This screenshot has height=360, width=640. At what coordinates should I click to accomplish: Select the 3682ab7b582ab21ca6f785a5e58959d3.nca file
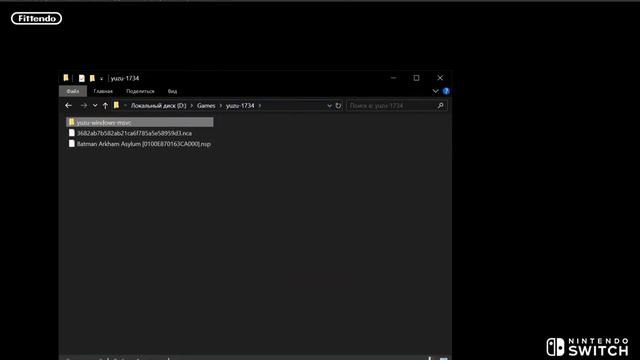(x=134, y=133)
